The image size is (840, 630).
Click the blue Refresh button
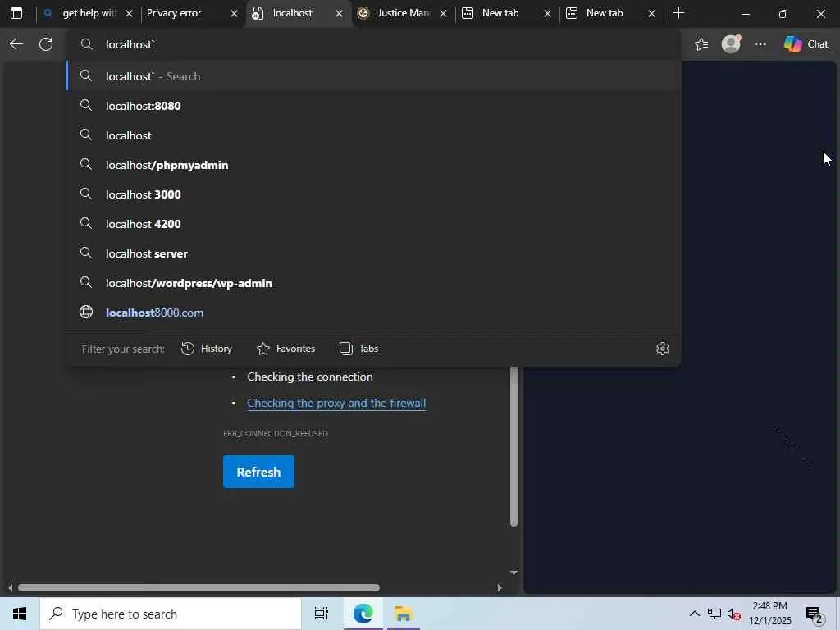[x=258, y=472]
